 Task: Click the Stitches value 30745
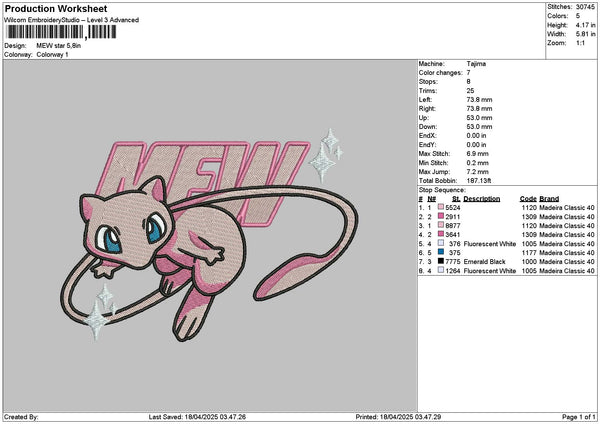coord(585,7)
